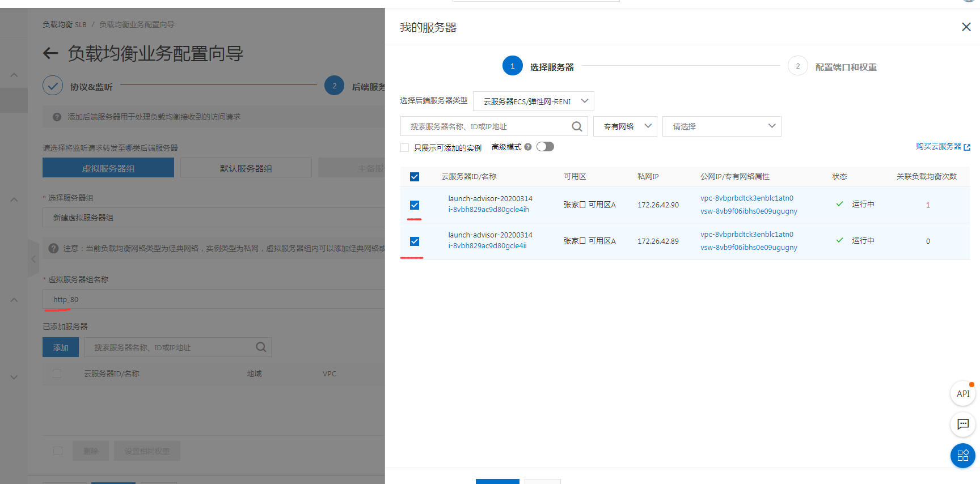
Task: Click the step 1 circle 选择服务器
Action: coord(513,66)
